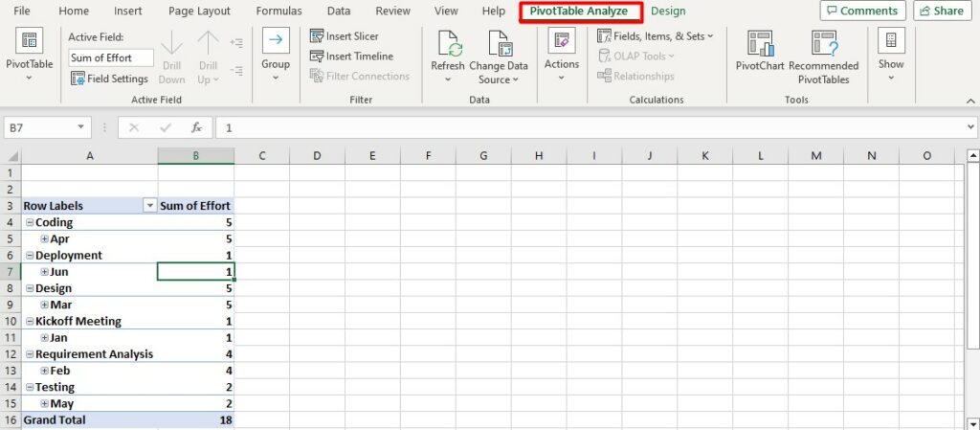Click the Select All corner triangle

tap(11, 156)
